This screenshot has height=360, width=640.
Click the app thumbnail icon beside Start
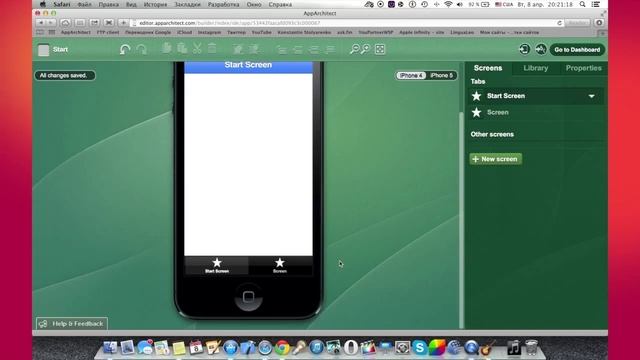point(44,50)
